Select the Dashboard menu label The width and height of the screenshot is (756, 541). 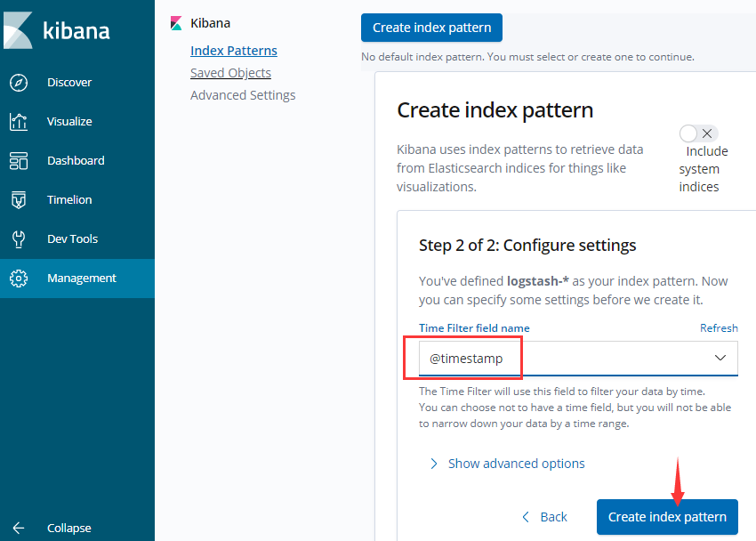[76, 160]
